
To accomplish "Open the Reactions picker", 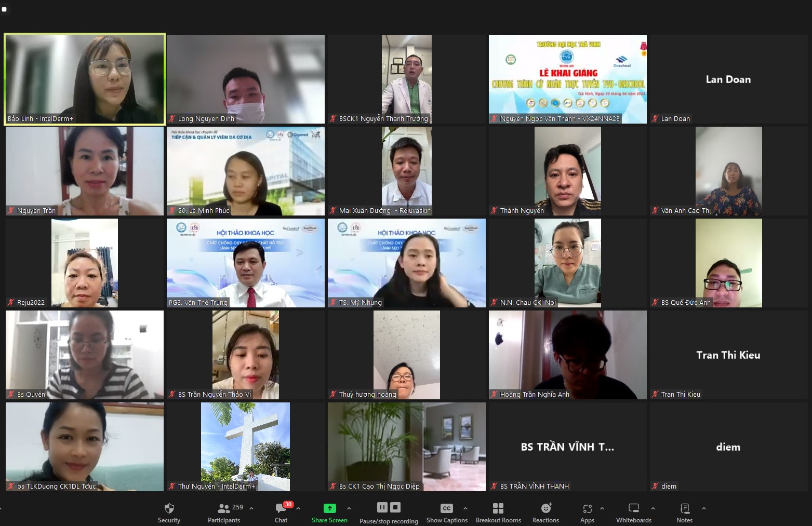I will (x=545, y=512).
